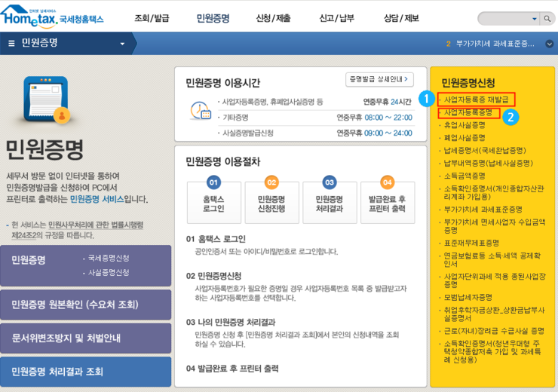Open the 신청/제출 menu
The image size is (558, 392).
point(273,18)
